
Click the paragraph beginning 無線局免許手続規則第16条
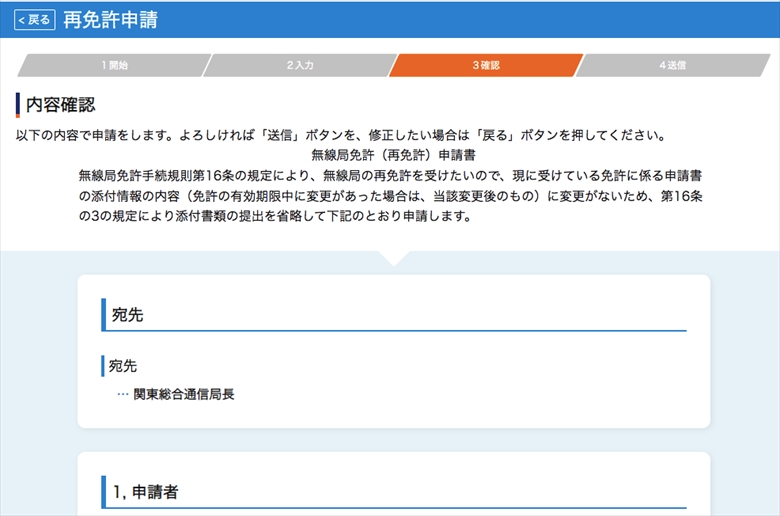click(390, 196)
